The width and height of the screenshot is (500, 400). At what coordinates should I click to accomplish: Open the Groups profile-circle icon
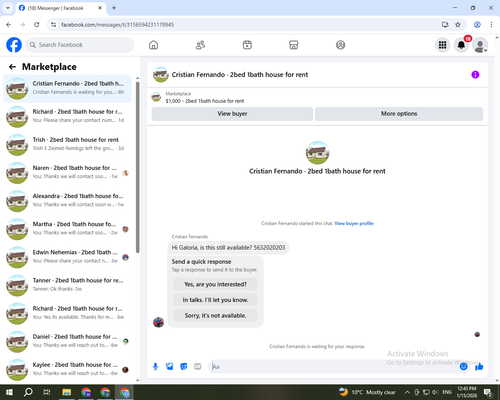[x=340, y=45]
